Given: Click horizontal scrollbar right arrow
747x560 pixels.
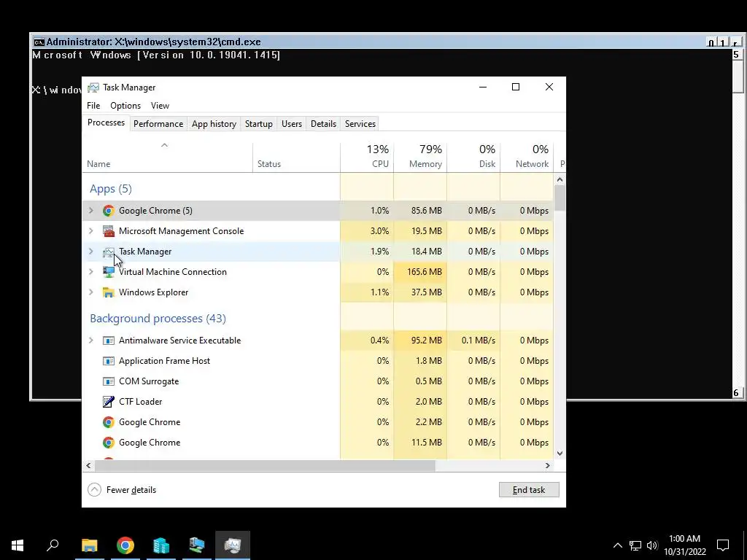Looking at the screenshot, I should pos(548,466).
